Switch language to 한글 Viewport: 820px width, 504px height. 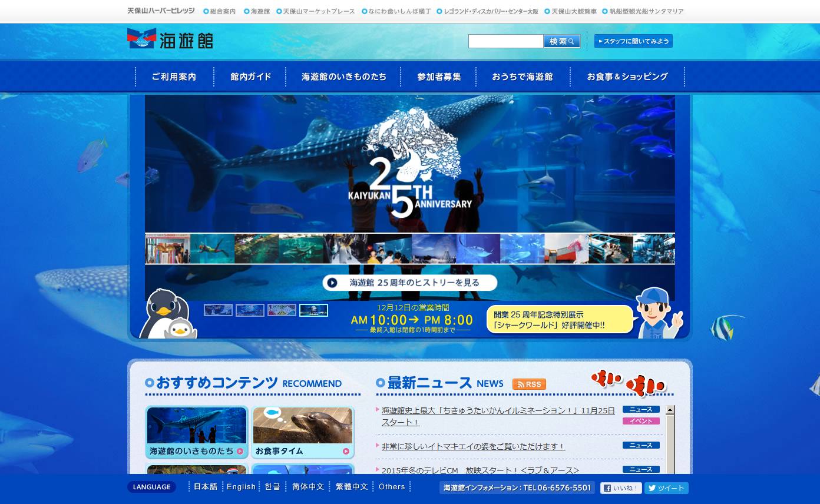(273, 487)
